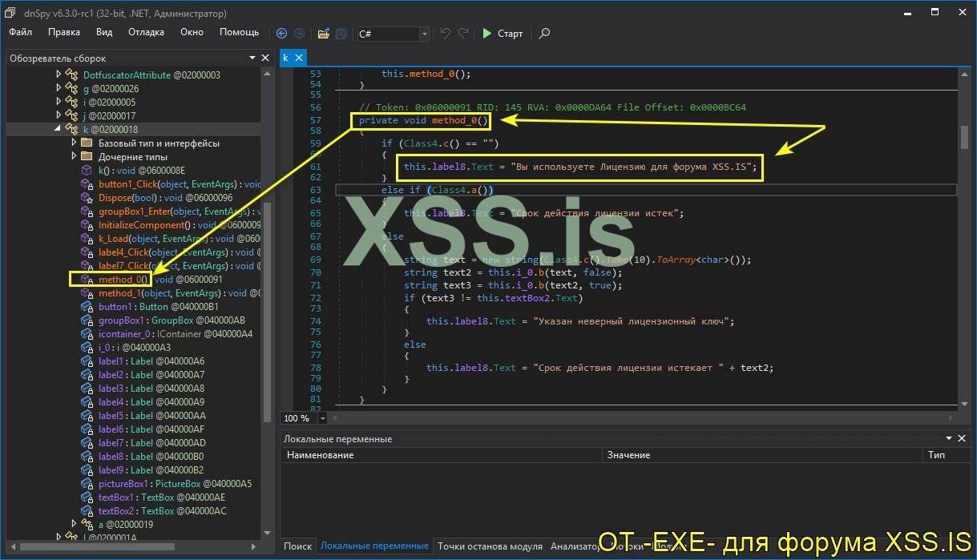Open the C# language dropdown
This screenshot has width=977, height=560.
click(424, 34)
